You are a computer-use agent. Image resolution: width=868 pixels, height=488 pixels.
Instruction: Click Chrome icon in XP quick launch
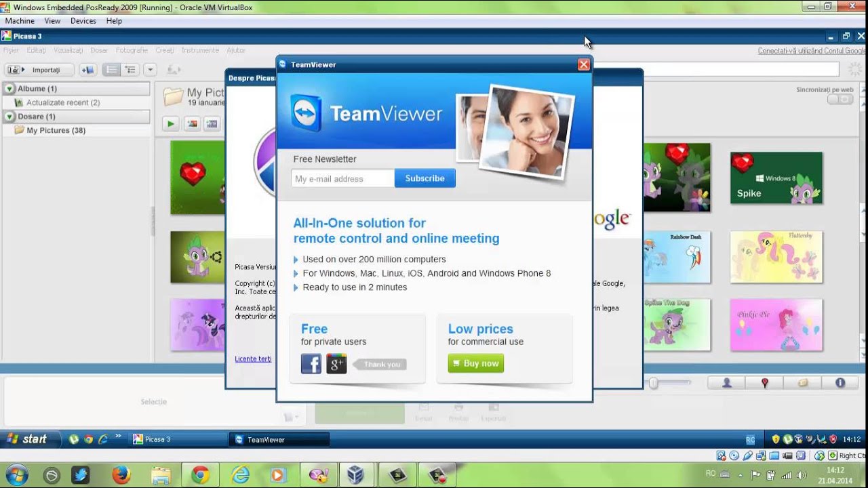(88, 439)
